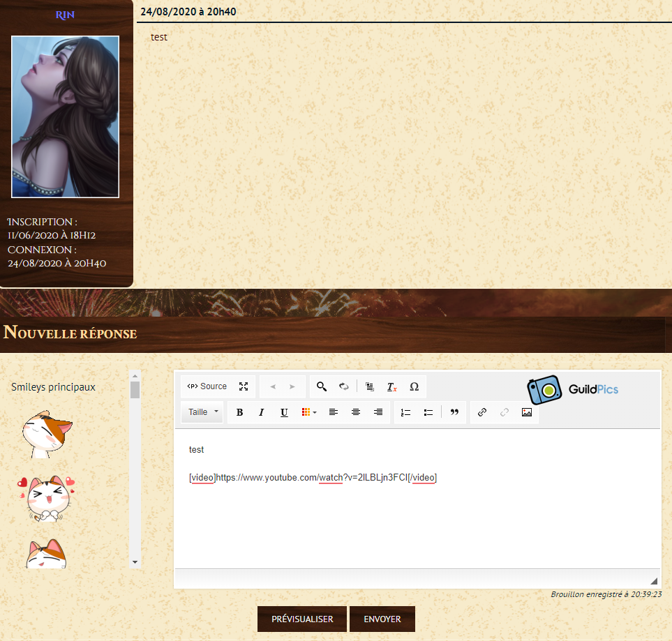The height and width of the screenshot is (641, 672).
Task: Toggle Source mode in editor
Action: pos(207,386)
